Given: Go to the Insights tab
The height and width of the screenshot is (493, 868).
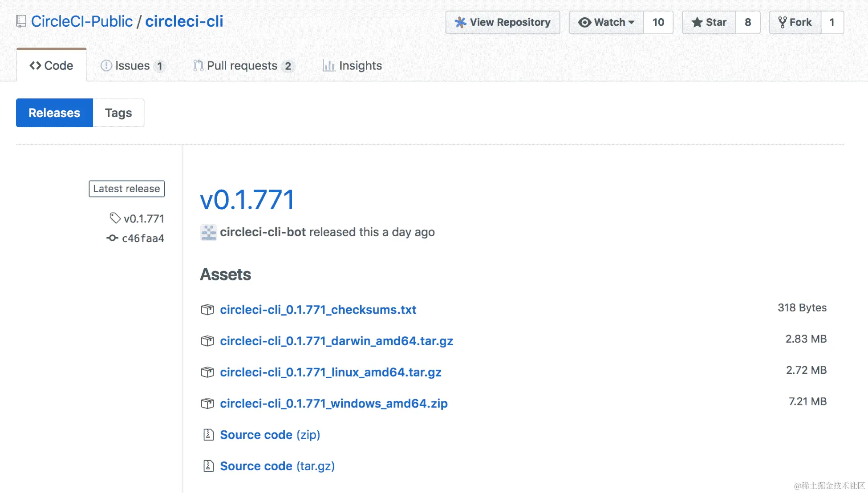Looking at the screenshot, I should coord(352,66).
